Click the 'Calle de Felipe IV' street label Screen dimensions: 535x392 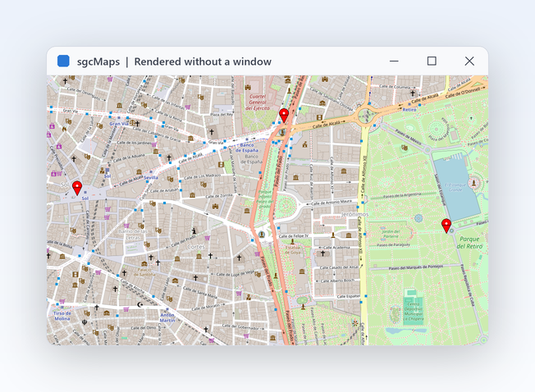tap(294, 236)
